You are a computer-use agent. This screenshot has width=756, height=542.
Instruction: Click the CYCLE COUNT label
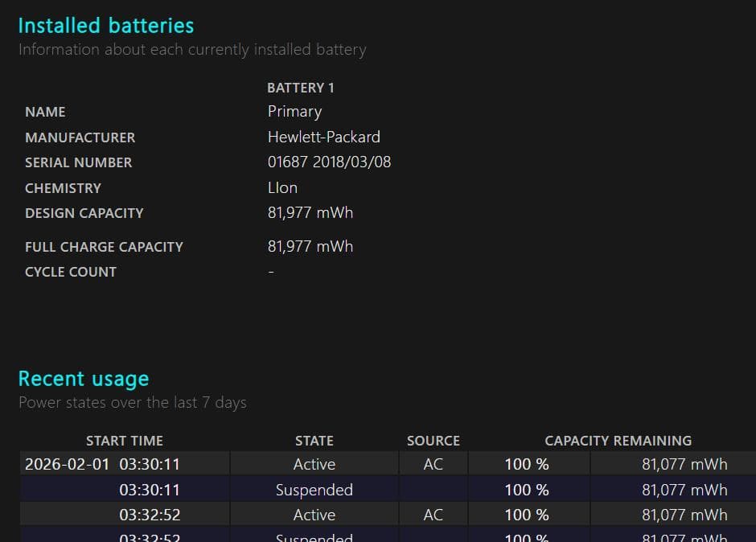(x=71, y=272)
